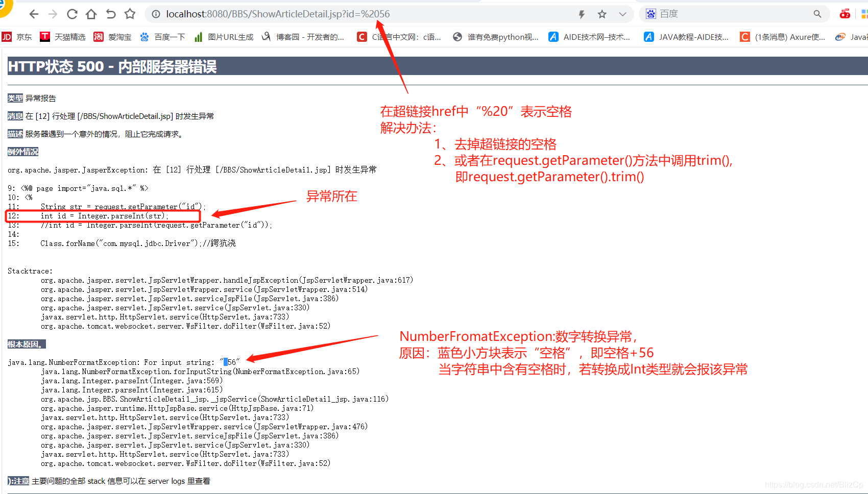Image resolution: width=868 pixels, height=494 pixels.
Task: Open the 京东 bookmark
Action: point(17,37)
